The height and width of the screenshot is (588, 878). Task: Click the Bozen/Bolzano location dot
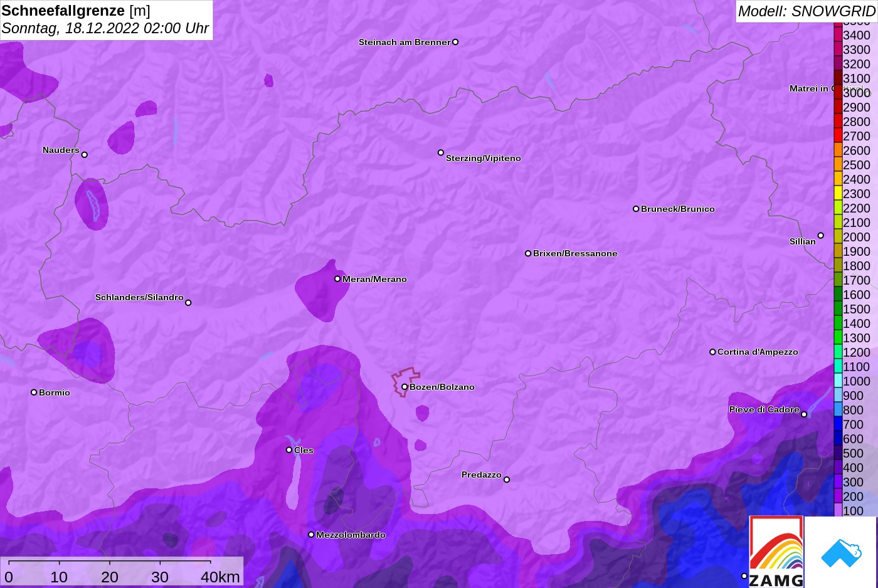coord(405,387)
